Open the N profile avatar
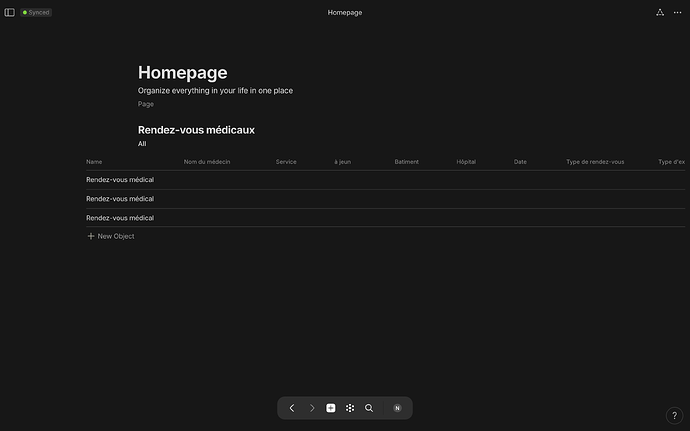Screen dimensions: 690x431 coord(397,408)
